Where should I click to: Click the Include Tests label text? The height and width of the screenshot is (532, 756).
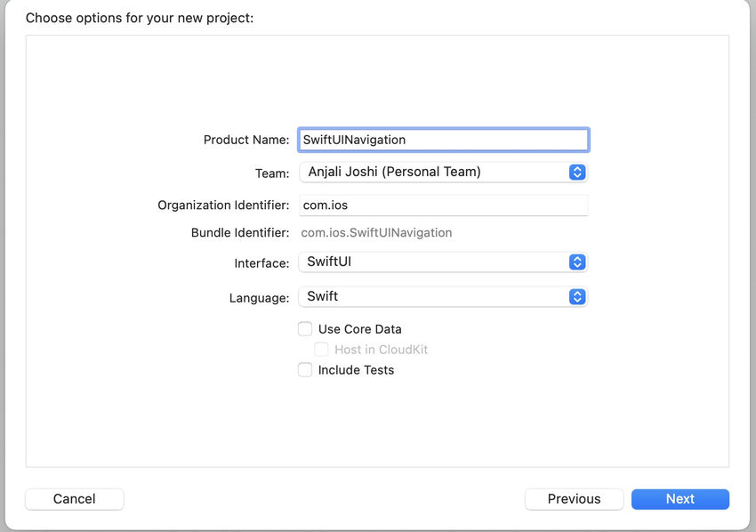click(x=356, y=370)
